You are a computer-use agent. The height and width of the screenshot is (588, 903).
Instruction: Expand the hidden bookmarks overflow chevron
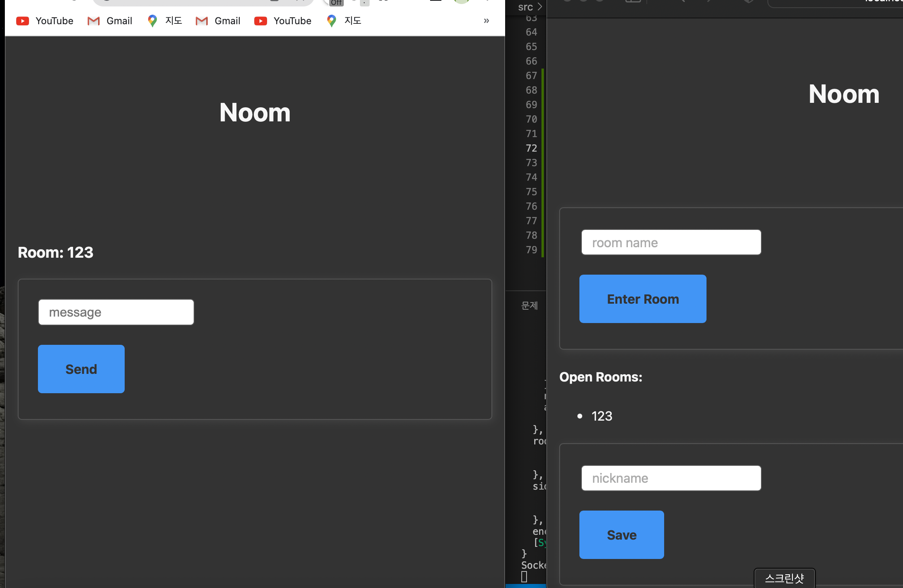[486, 21]
